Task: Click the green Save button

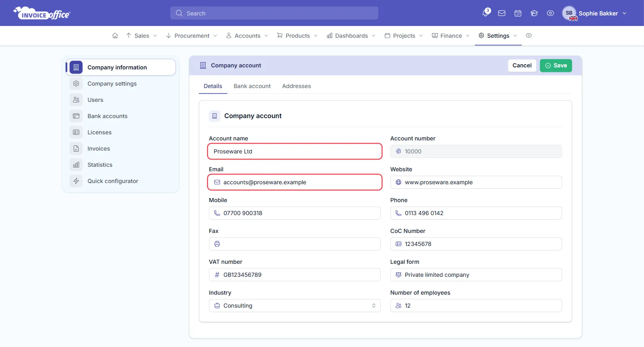Action: 556,65
